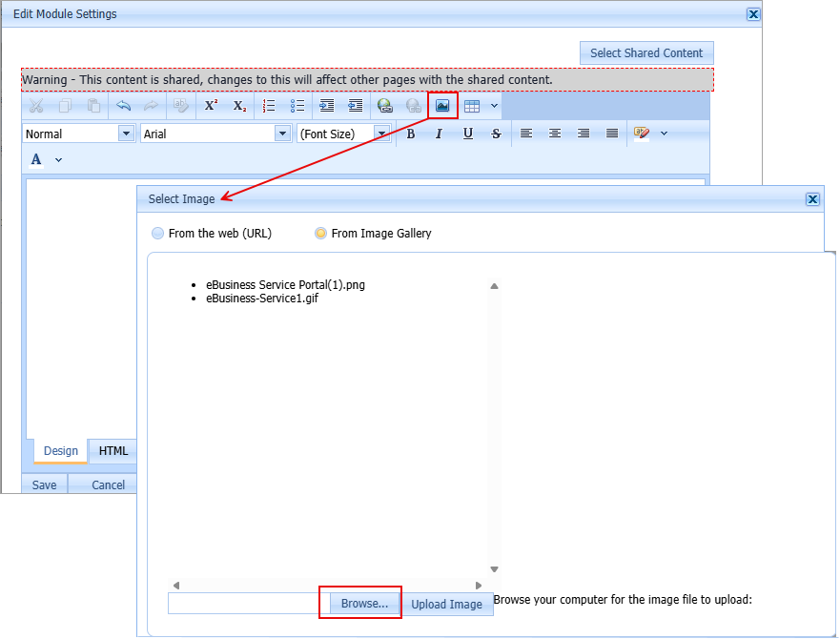
Task: Toggle underline formatting
Action: tap(468, 134)
